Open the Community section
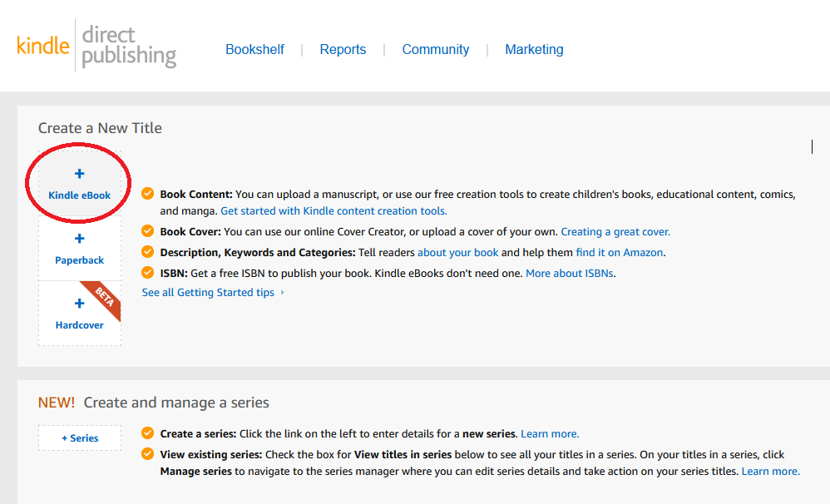Image resolution: width=830 pixels, height=504 pixels. click(x=435, y=49)
